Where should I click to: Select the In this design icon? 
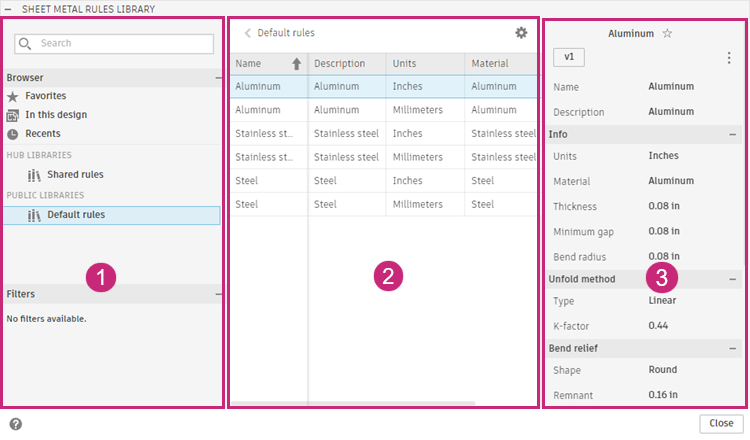12,115
